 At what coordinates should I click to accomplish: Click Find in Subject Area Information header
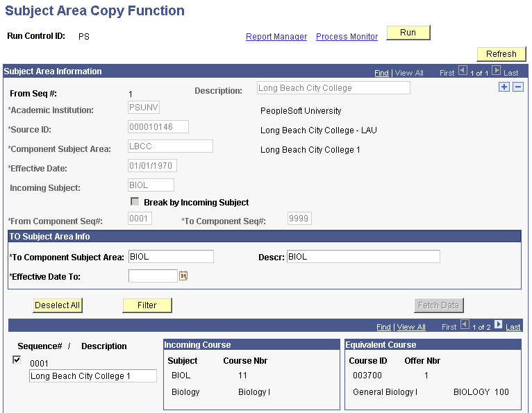[381, 73]
